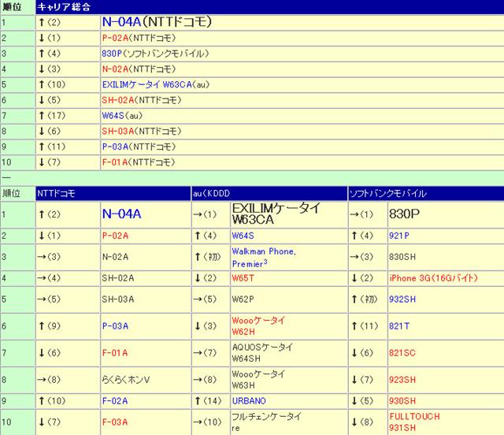Click iPhone 3G(16Gバイト) in the SoftBank column
504x435 pixels.
pyautogui.click(x=434, y=278)
